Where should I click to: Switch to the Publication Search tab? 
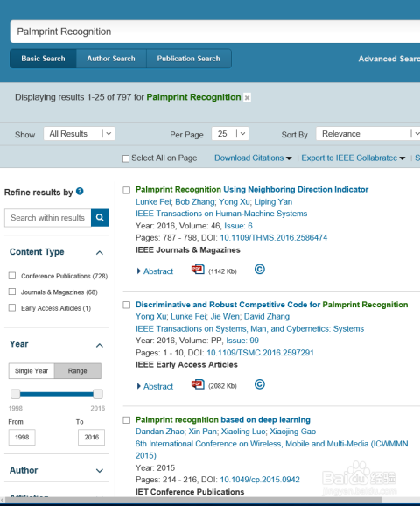189,59
